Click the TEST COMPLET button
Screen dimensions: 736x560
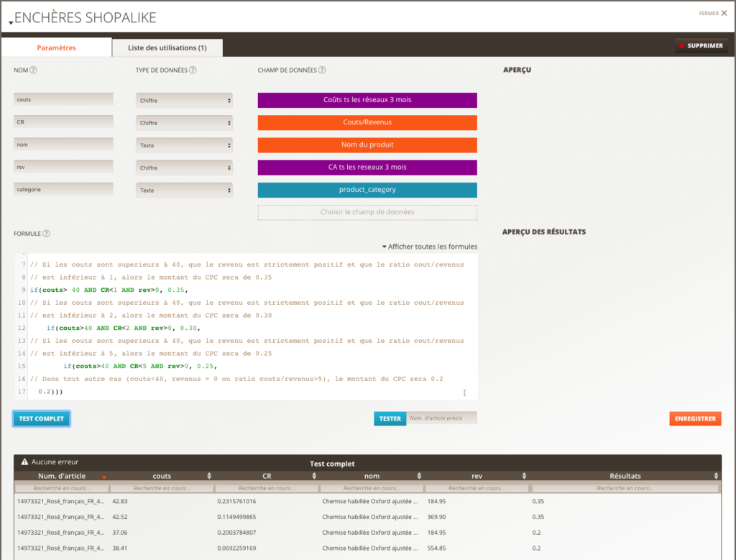[x=41, y=418]
